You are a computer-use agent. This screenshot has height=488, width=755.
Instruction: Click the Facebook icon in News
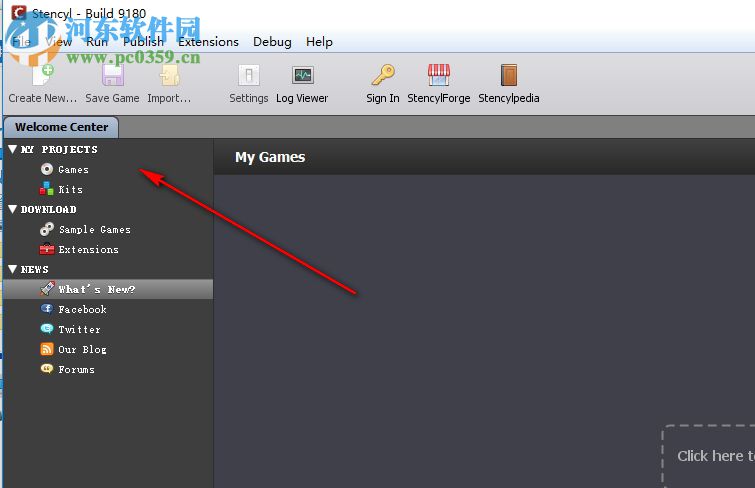[x=47, y=308]
